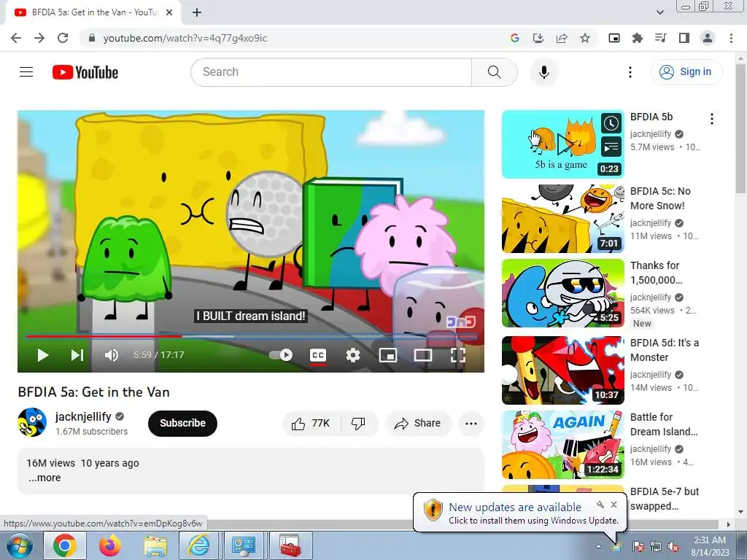This screenshot has height=560, width=747.
Task: Go forward in browser history
Action: point(39,38)
